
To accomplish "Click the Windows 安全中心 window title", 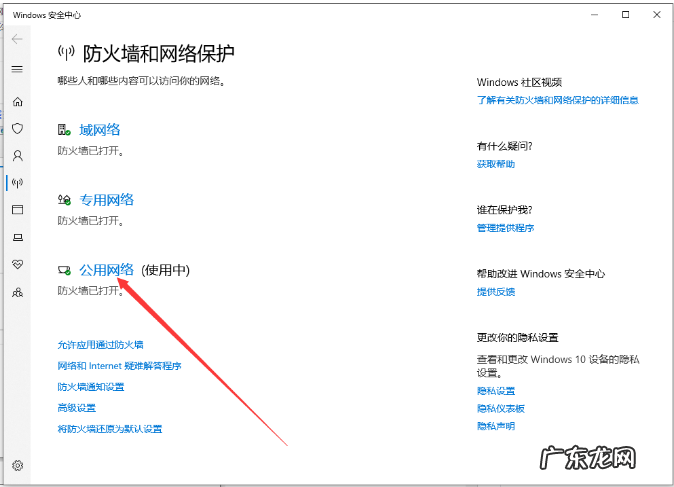I will pos(46,15).
